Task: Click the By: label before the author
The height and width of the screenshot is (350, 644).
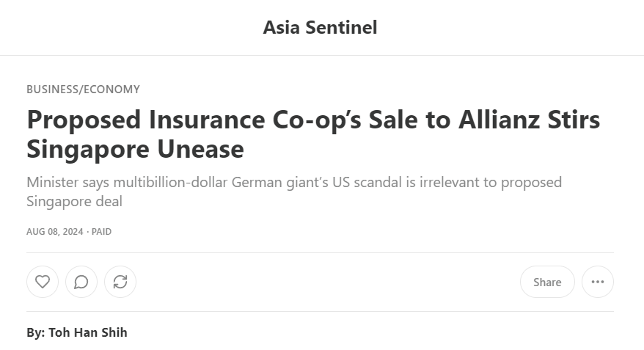Action: pyautogui.click(x=36, y=332)
